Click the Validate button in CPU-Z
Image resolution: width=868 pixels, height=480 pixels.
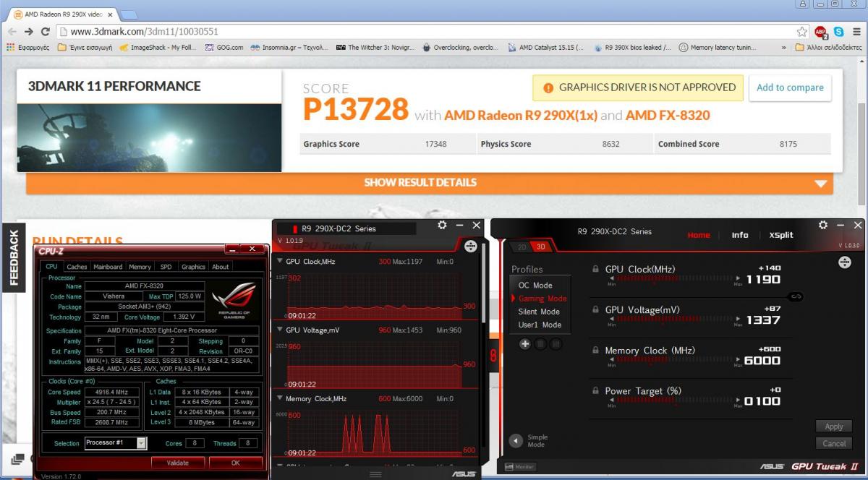[x=178, y=463]
